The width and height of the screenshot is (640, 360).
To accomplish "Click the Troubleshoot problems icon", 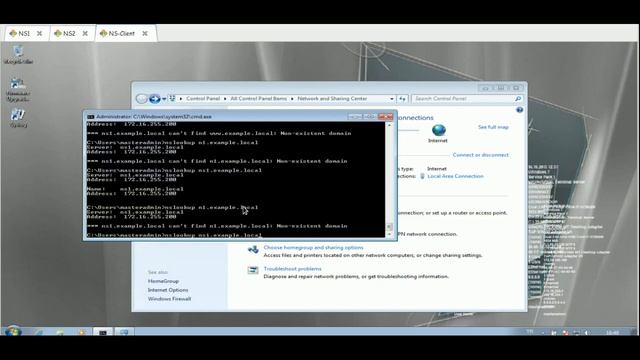I will (253, 270).
